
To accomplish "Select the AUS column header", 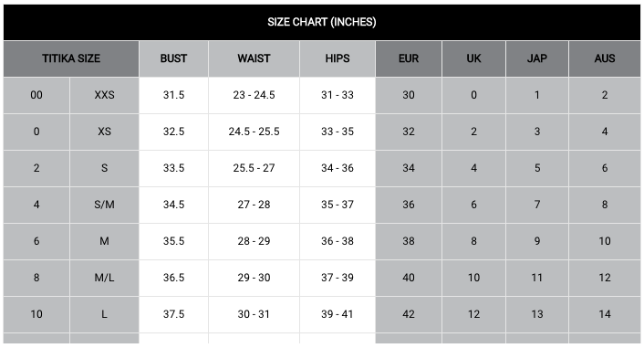I will (x=605, y=58).
